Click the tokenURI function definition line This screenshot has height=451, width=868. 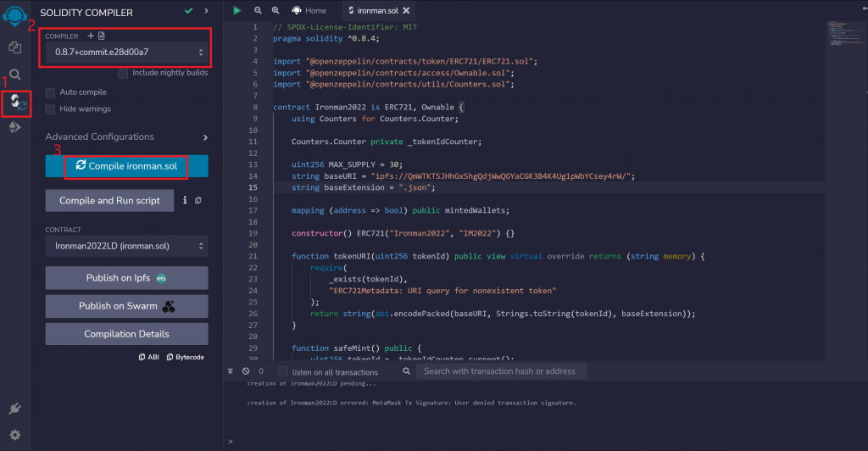pos(498,256)
